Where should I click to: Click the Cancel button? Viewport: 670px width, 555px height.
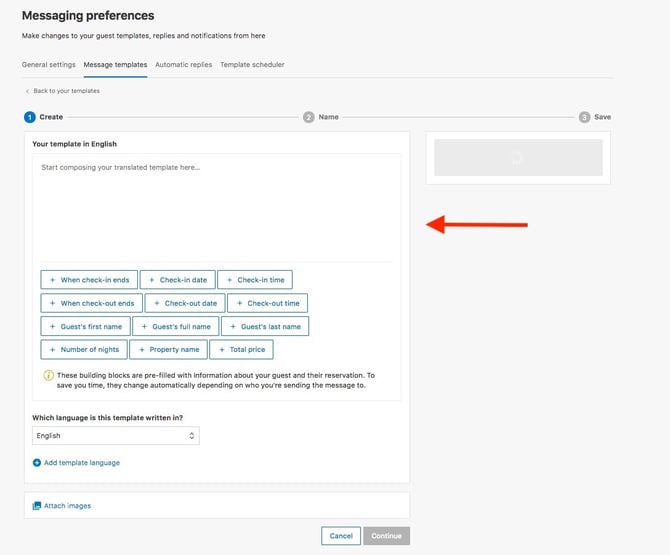pyautogui.click(x=341, y=536)
